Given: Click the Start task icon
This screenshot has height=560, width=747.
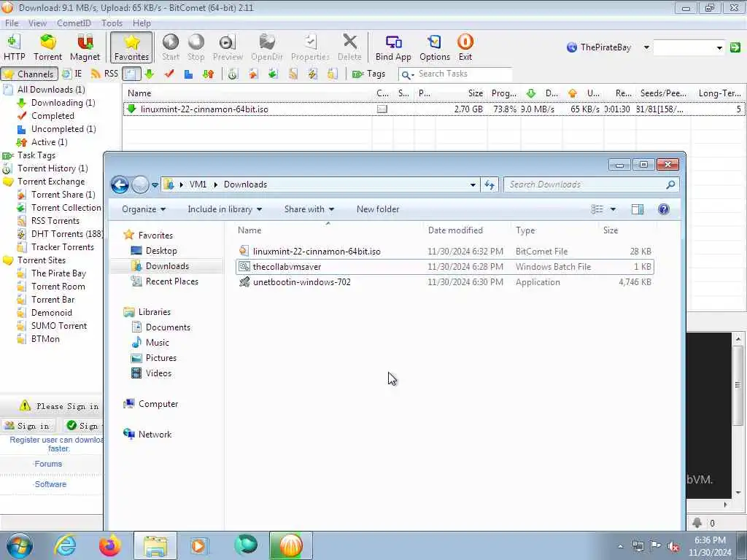Looking at the screenshot, I should pos(171,47).
